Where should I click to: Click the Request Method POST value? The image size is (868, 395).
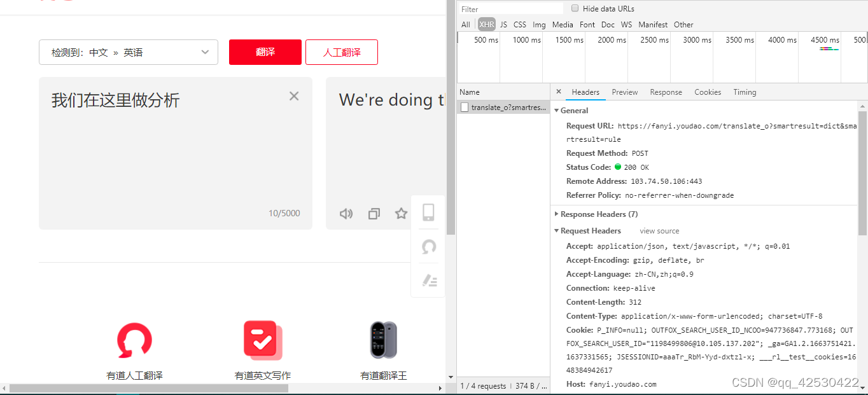640,153
